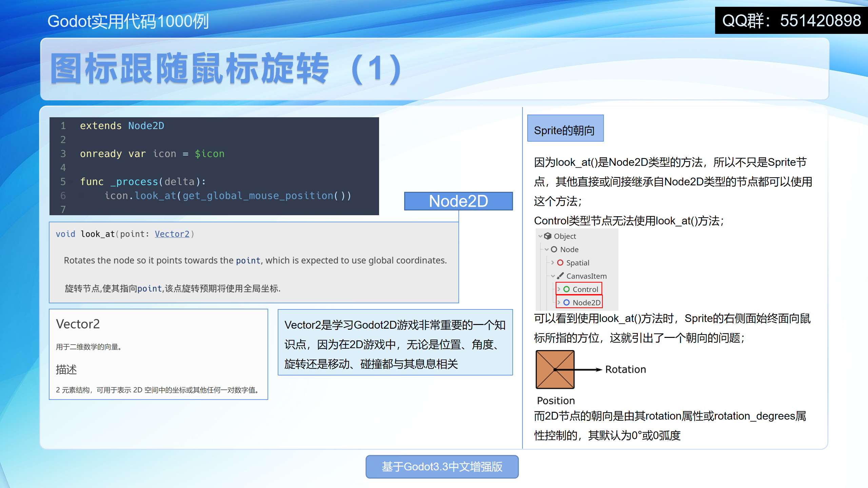Click the 'Godot实用代码1000例' header text
This screenshot has height=488, width=868.
128,21
